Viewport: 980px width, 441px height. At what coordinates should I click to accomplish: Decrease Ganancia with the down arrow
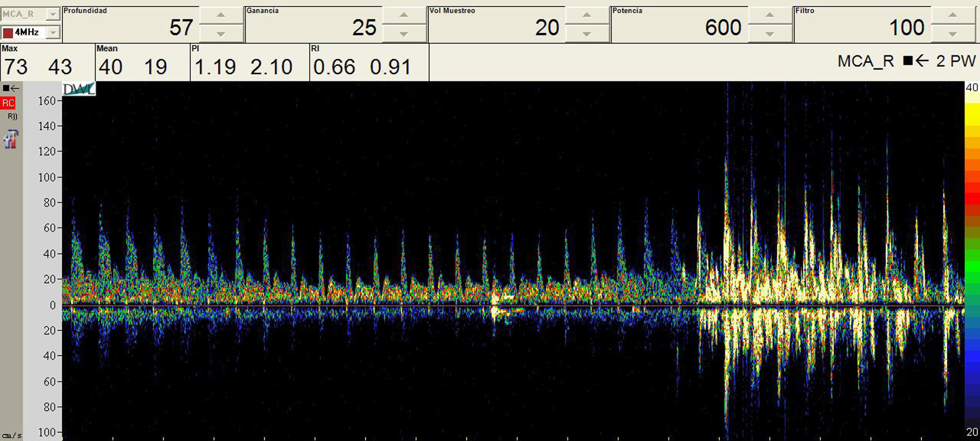point(404,34)
